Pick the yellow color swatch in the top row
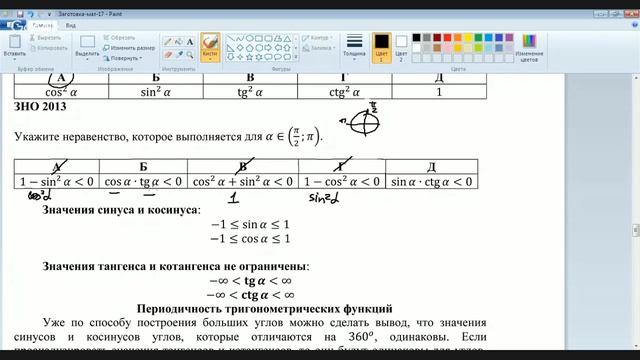This screenshot has width=640, height=360. tap(468, 38)
